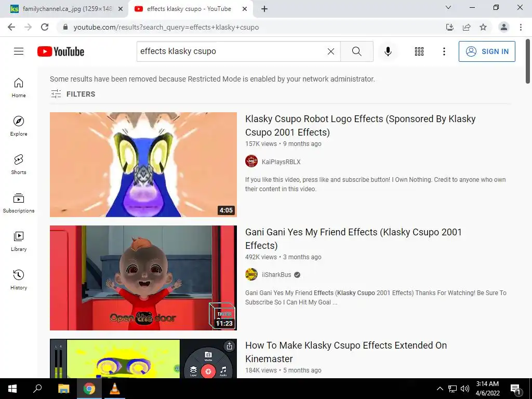
Task: Click the magnifier search button
Action: [x=356, y=51]
